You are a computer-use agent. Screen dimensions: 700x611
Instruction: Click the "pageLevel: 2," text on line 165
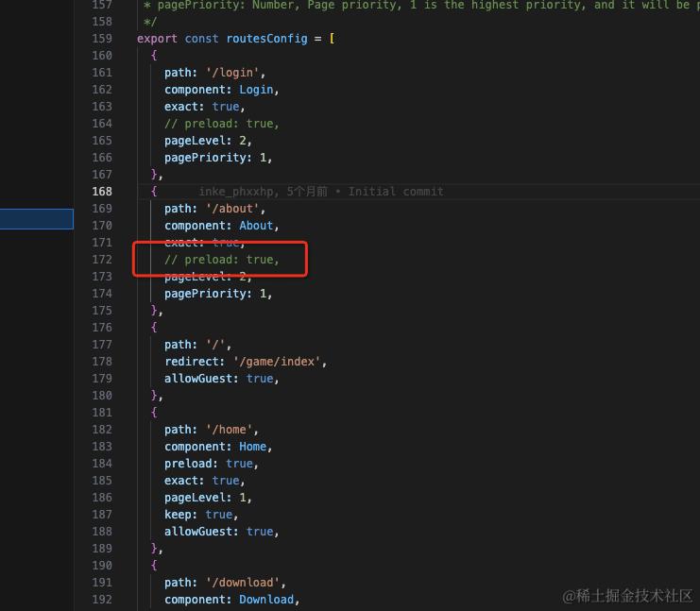pyautogui.click(x=208, y=141)
